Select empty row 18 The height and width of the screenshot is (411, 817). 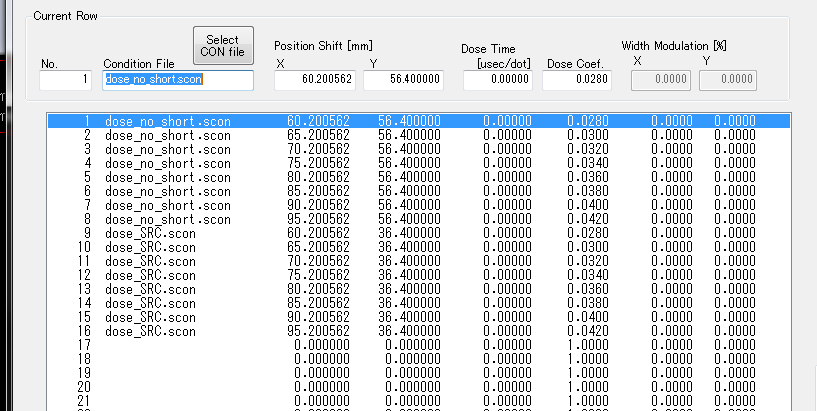[x=419, y=359]
